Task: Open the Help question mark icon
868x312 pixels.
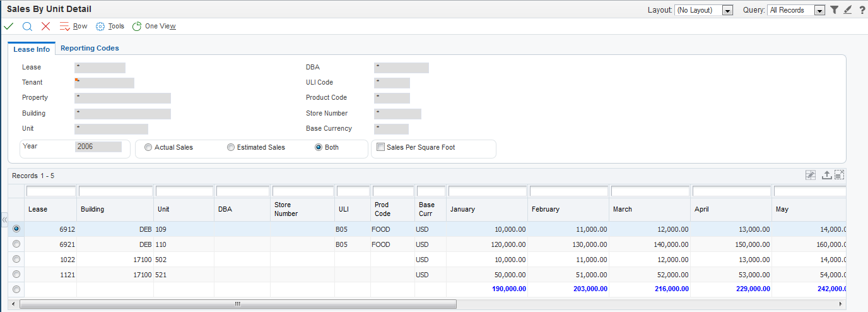Action: point(862,10)
